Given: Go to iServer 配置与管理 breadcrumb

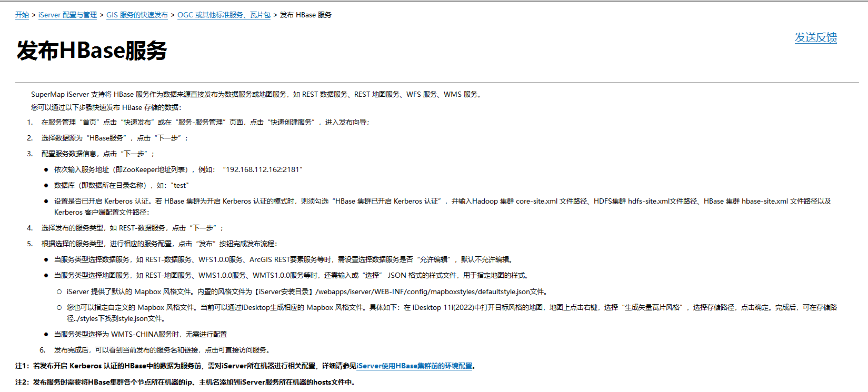Looking at the screenshot, I should [67, 15].
